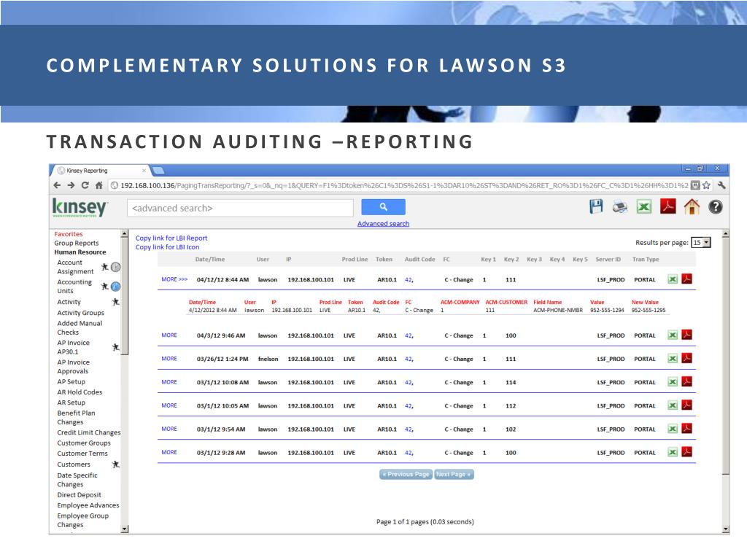Click the sidebar vertical scrollbar thumb
747x560 pixels.
(125, 295)
